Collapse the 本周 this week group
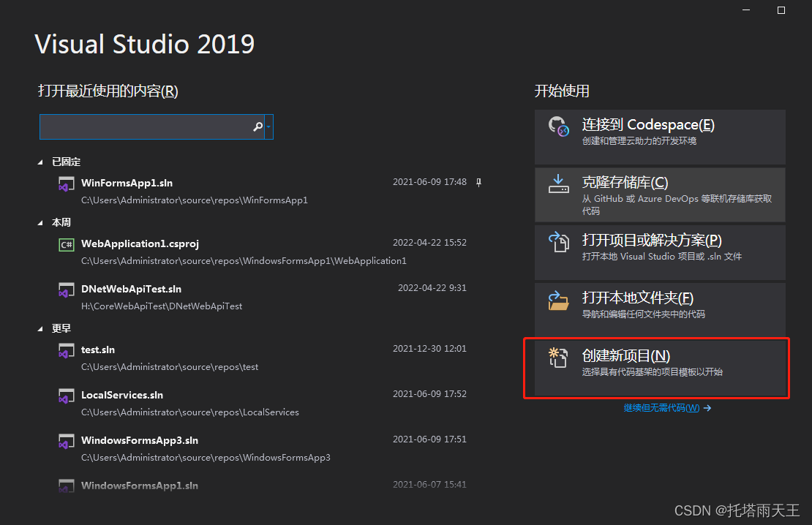This screenshot has width=812, height=525. tap(40, 222)
